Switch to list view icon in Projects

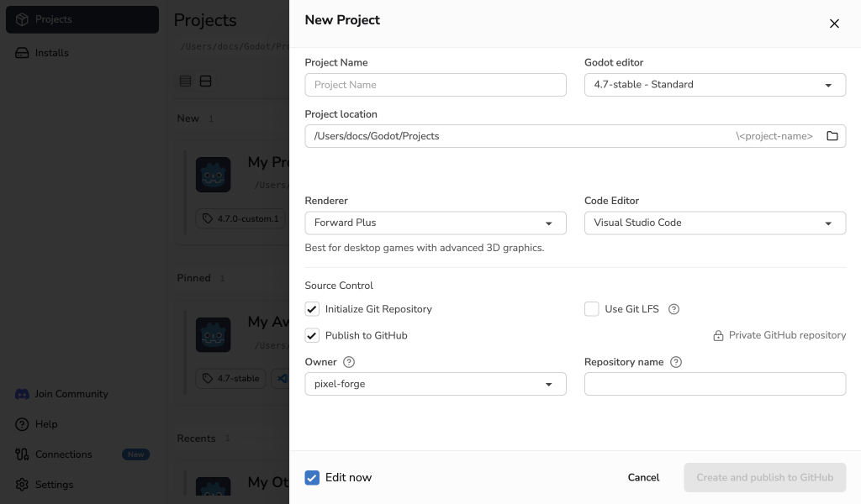(x=186, y=81)
